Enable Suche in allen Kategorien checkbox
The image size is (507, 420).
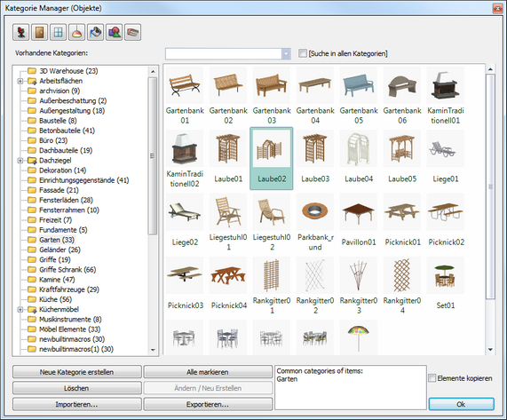pos(303,53)
